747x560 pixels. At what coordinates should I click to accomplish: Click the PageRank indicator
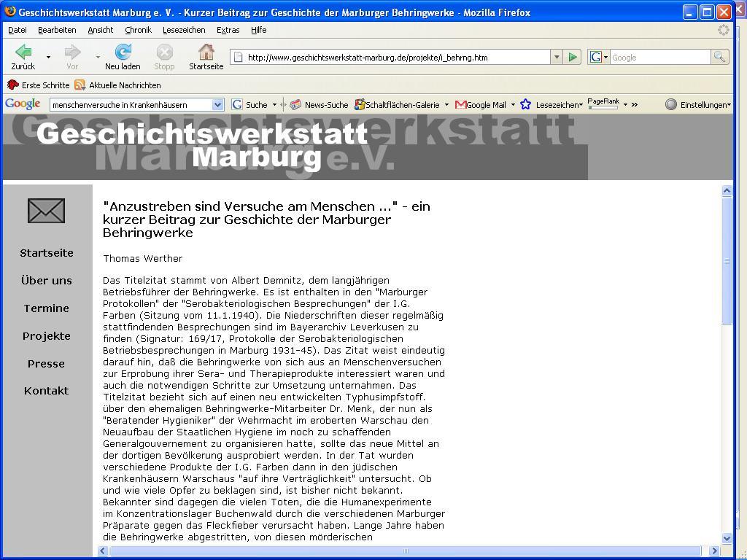[603, 104]
